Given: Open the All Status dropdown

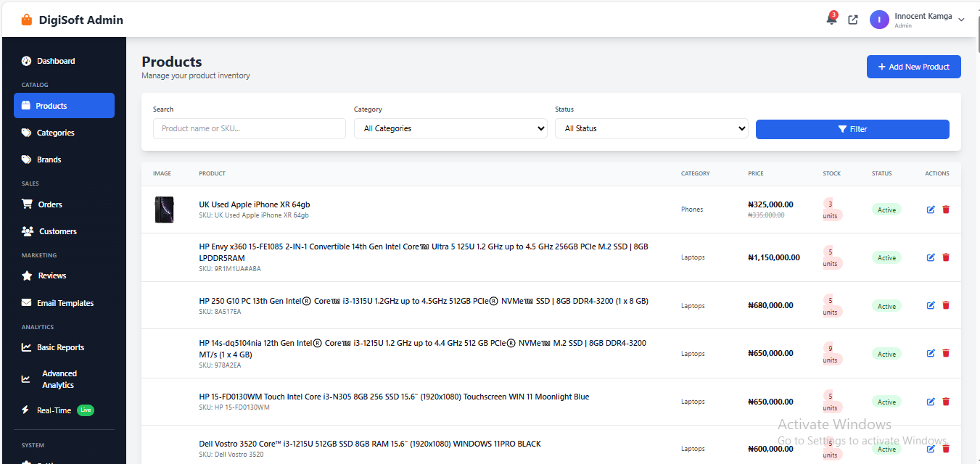Looking at the screenshot, I should click(651, 128).
